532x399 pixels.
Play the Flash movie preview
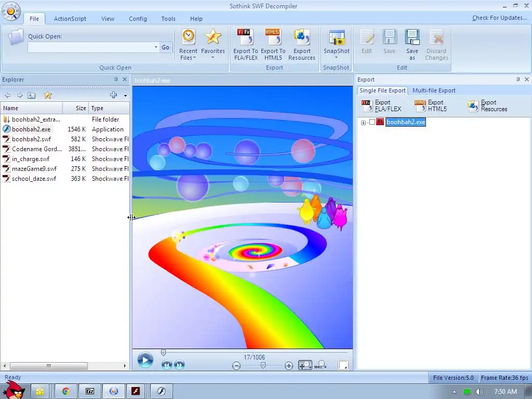[x=145, y=360]
